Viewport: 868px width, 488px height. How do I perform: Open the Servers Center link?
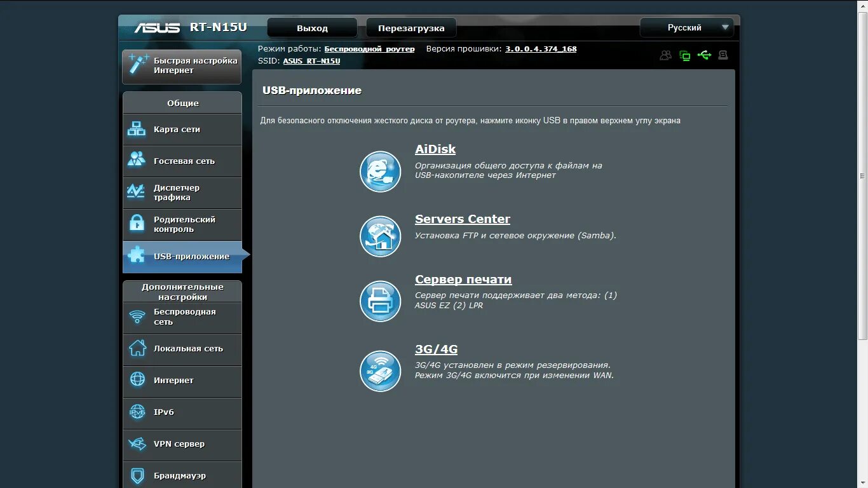[x=463, y=219]
